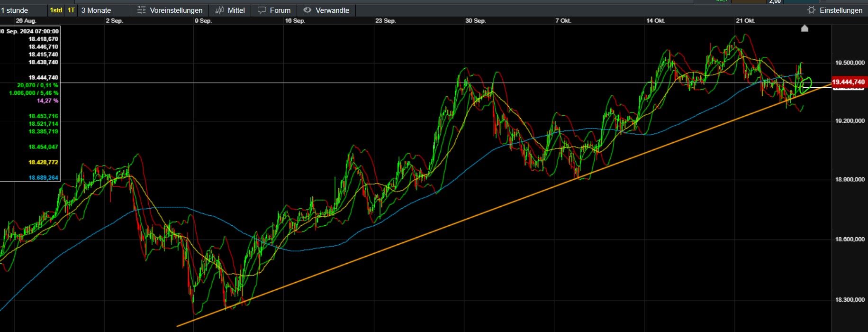Viewport: 868px width, 332px height.
Task: Select the yellow '1T' quick interval
Action: [x=71, y=10]
